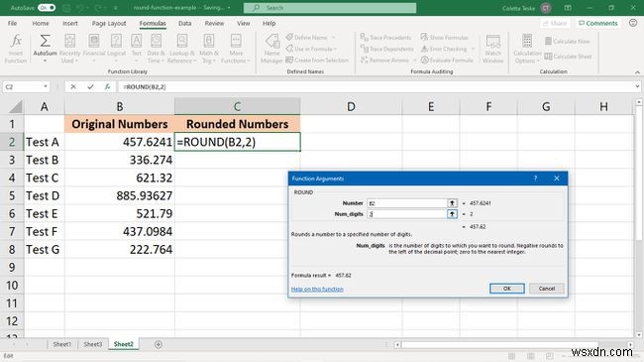The height and width of the screenshot is (362, 644).
Task: Open the dialog's question mark help
Action: (x=535, y=179)
